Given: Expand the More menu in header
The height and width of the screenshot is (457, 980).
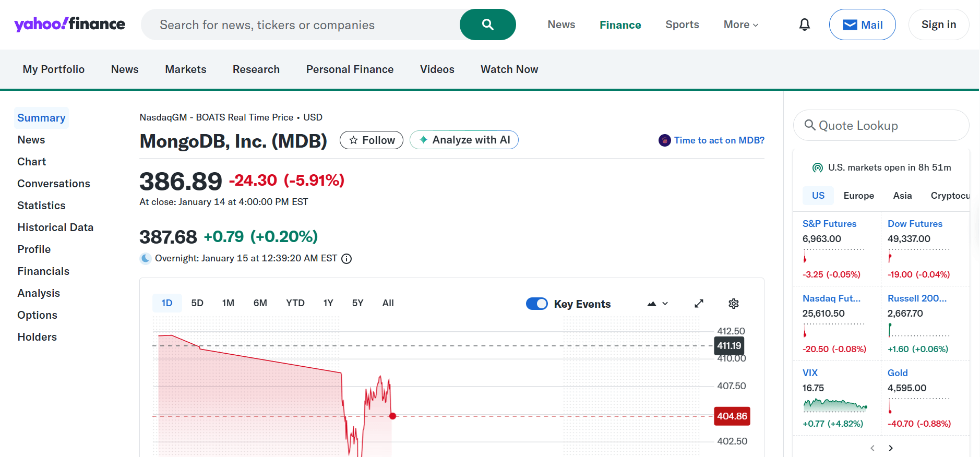Looking at the screenshot, I should (x=740, y=25).
